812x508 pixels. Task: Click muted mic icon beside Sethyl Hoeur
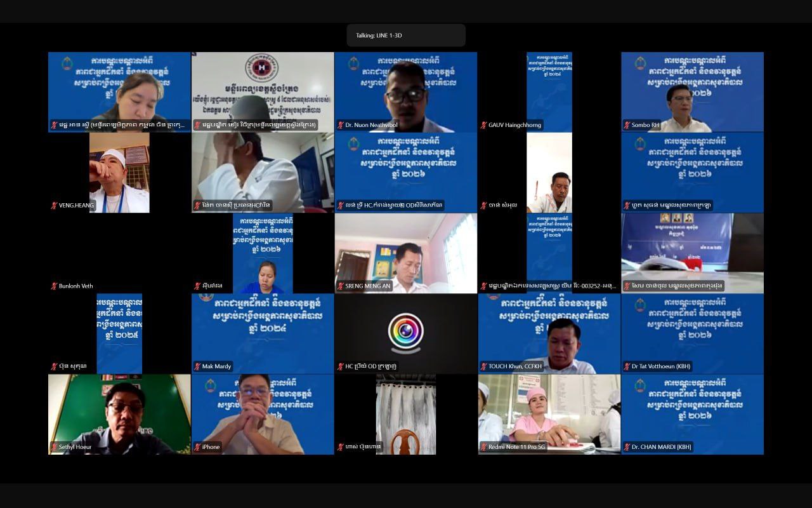click(x=55, y=447)
